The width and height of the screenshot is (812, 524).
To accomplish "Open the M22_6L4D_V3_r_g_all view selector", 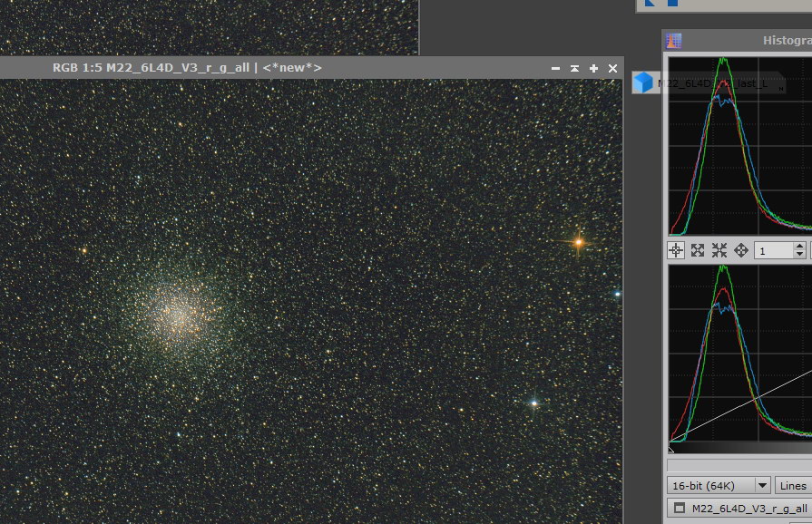I will click(739, 509).
